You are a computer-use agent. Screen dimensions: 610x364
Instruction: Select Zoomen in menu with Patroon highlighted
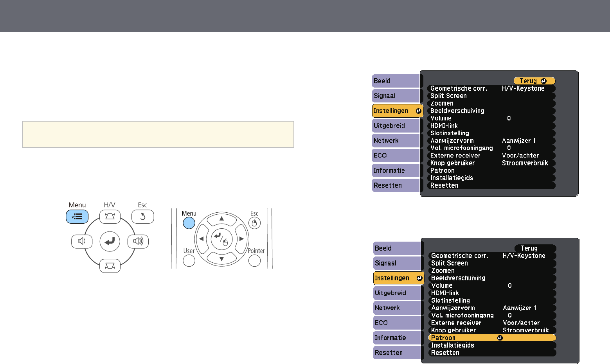coord(492,271)
